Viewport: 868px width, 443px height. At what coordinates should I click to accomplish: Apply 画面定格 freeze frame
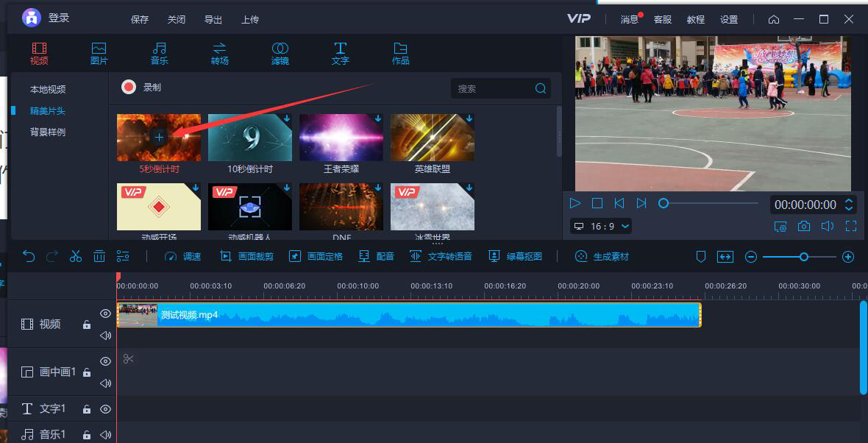point(316,256)
